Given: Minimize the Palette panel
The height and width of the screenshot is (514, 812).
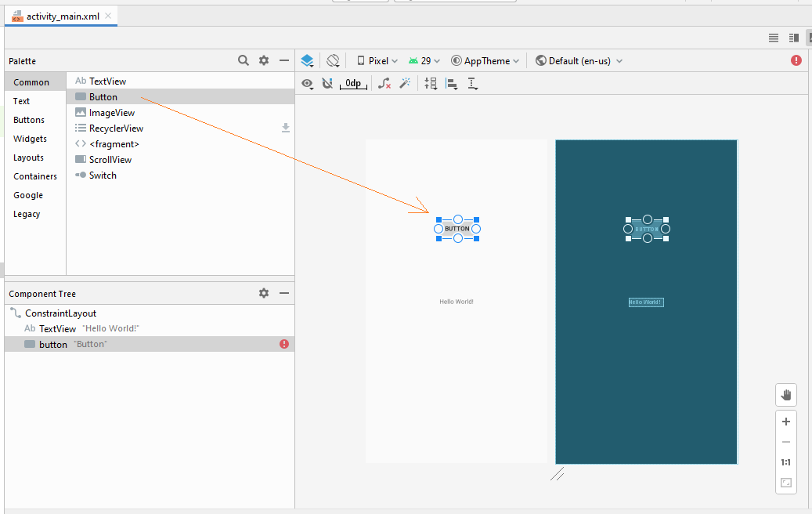Looking at the screenshot, I should [283, 60].
